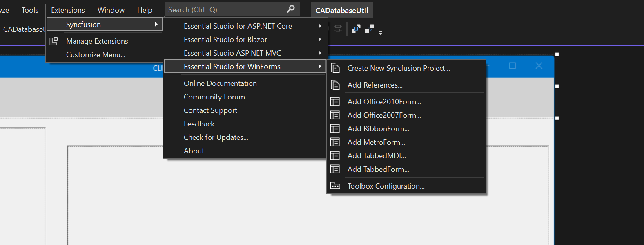Click Customize Menu option

(x=96, y=55)
